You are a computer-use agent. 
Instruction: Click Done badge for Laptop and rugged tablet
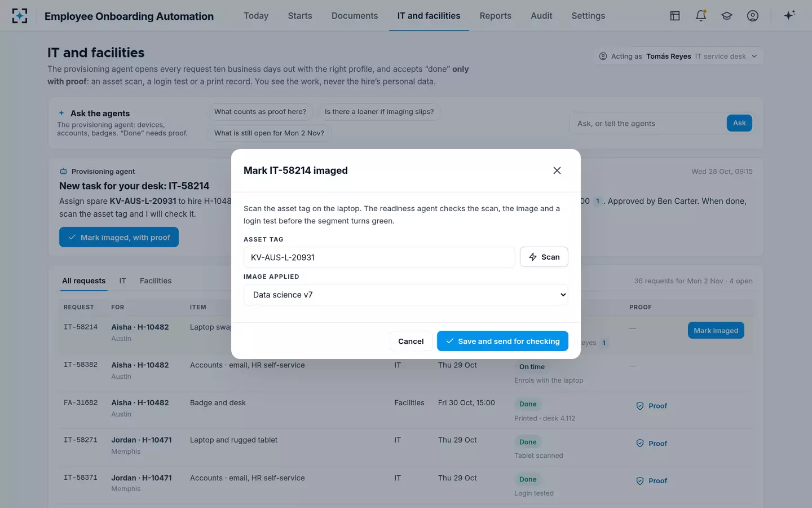528,442
